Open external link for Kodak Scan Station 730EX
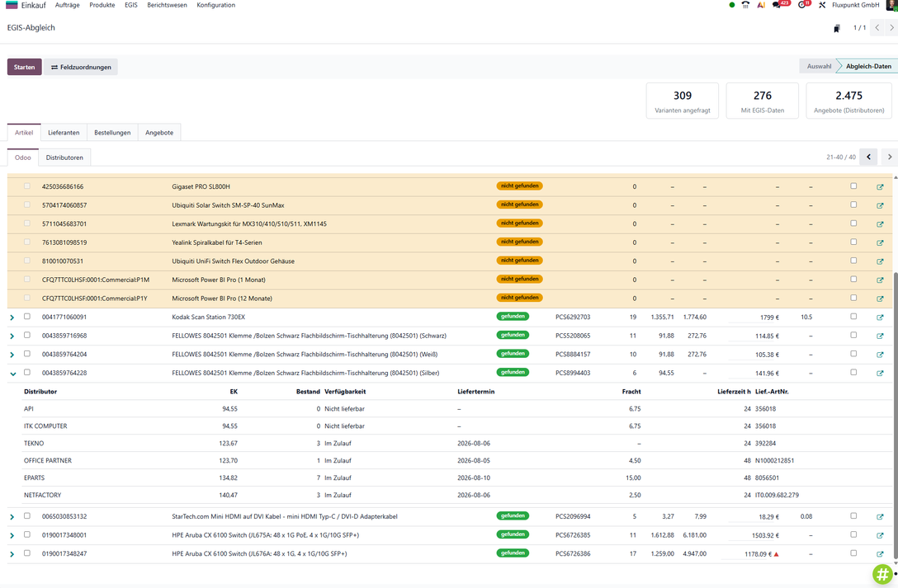 (880, 317)
